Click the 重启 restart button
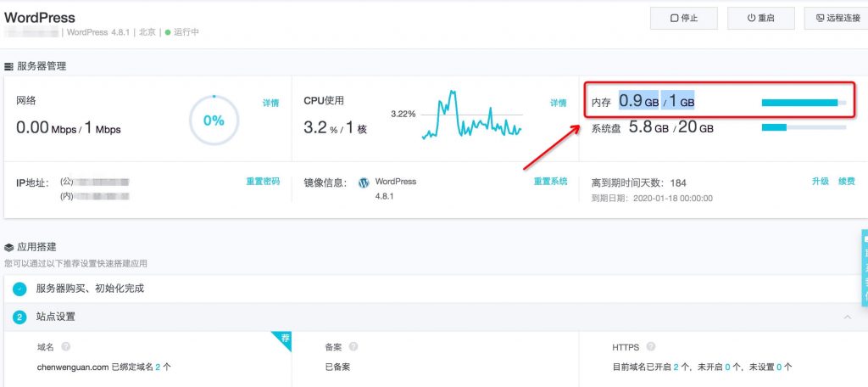868x387 pixels. tap(760, 19)
